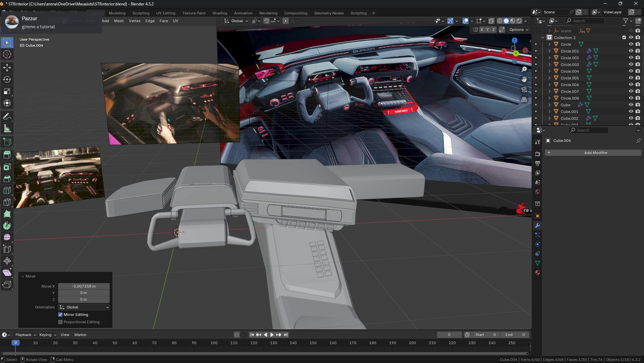This screenshot has height=363, width=644.
Task: Uncheck the Mirror Editing checkbox
Action: click(x=60, y=315)
